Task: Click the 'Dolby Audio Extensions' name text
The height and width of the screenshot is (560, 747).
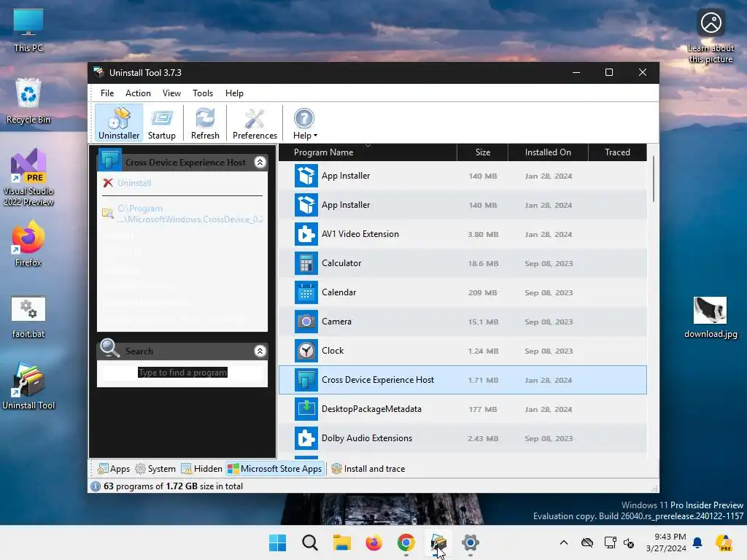Action: [x=367, y=438]
